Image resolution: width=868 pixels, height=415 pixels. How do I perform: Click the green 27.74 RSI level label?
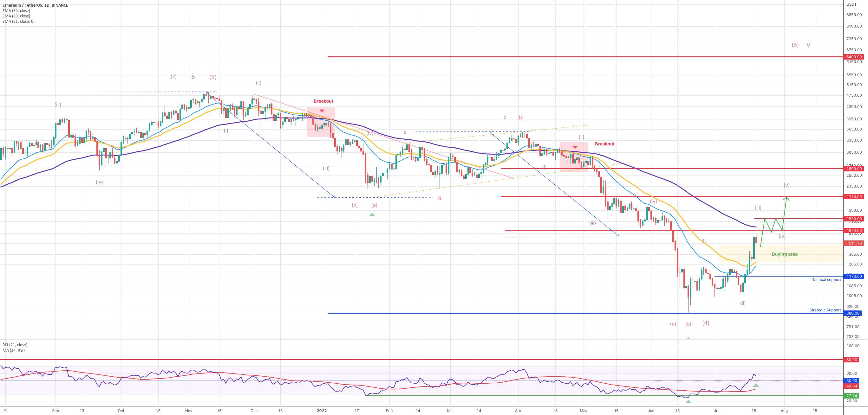tap(852, 396)
